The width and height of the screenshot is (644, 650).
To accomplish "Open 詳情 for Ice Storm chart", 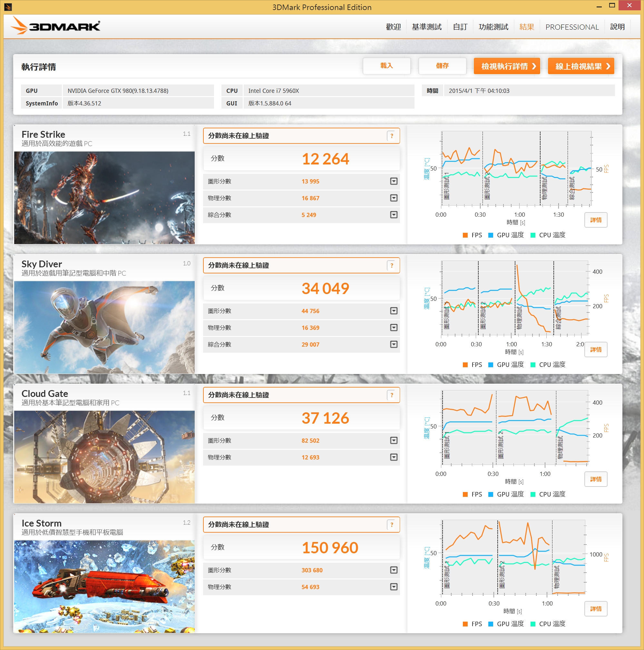I will click(x=596, y=609).
